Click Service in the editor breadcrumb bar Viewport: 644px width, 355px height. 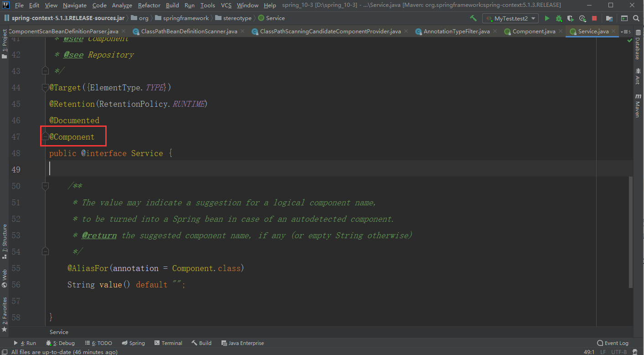click(x=59, y=332)
